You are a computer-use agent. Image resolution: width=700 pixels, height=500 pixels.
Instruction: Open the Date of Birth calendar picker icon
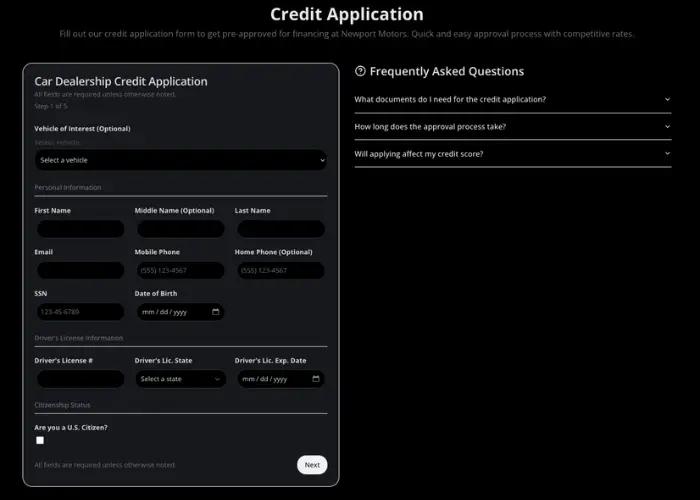pyautogui.click(x=216, y=312)
